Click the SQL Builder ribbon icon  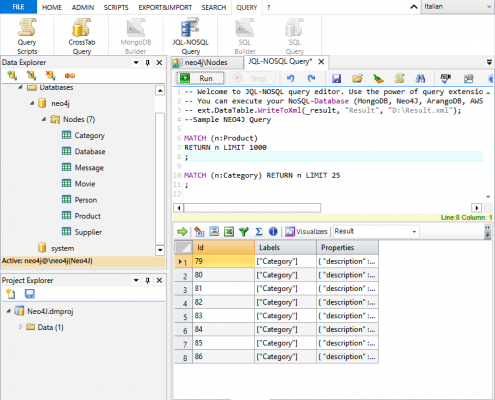tap(245, 36)
